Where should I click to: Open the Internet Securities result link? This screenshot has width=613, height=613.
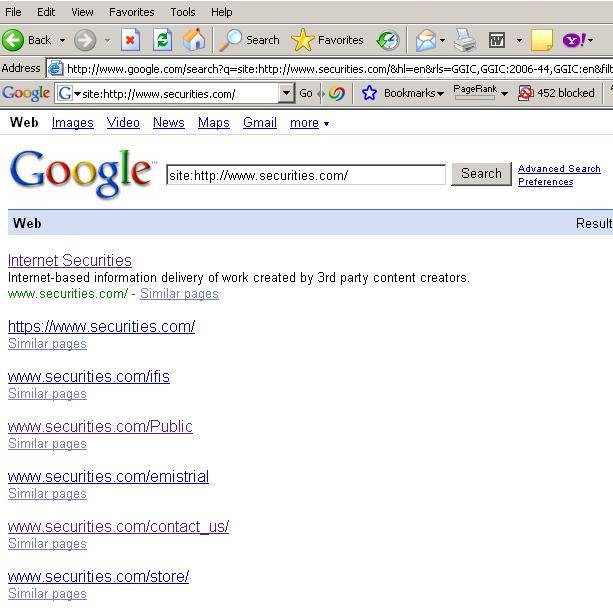pyautogui.click(x=70, y=260)
